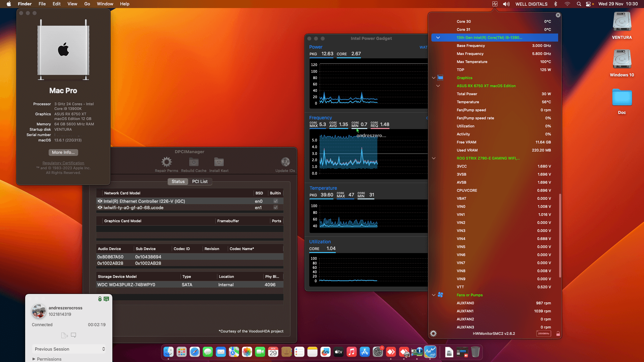Open the Window menu in menu bar
This screenshot has width=644, height=362.
tap(105, 4)
